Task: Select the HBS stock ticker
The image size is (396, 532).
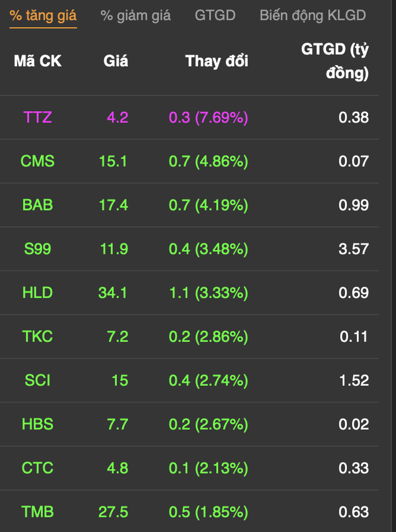Action: point(38,424)
